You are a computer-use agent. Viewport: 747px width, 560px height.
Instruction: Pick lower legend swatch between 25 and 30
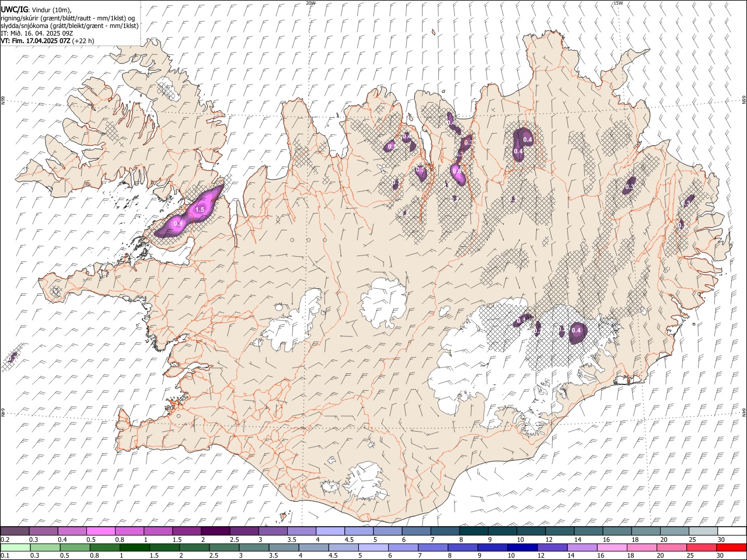coord(701,547)
